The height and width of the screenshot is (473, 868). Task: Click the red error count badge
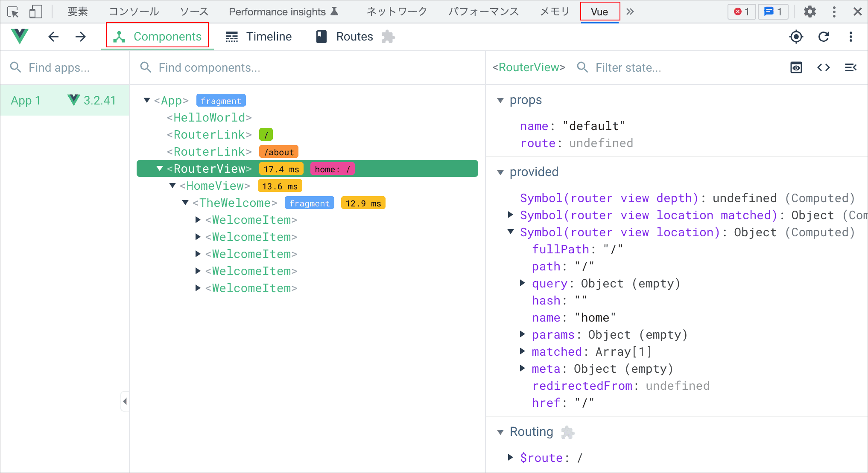click(x=742, y=12)
